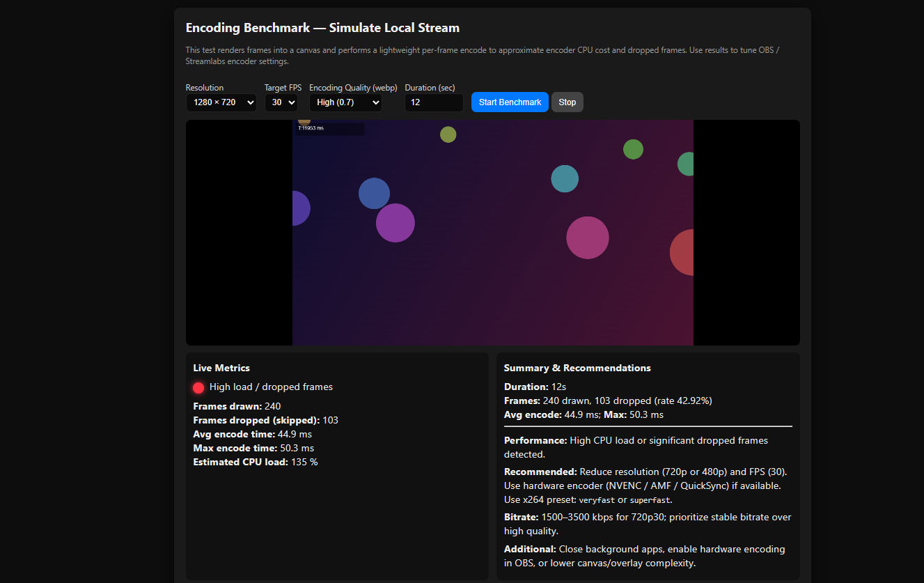Click the teal circle on the right side
This screenshot has width=924, height=583.
tap(564, 179)
